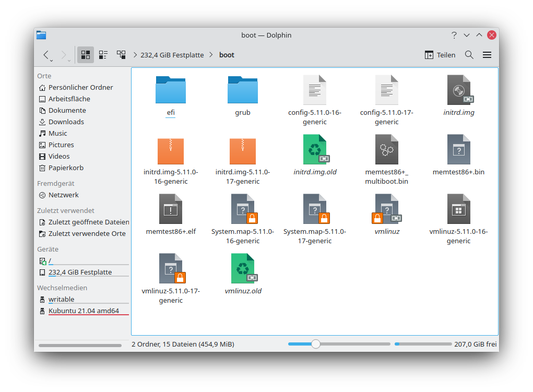Switch to icons view mode
533x392 pixels.
(x=86, y=55)
